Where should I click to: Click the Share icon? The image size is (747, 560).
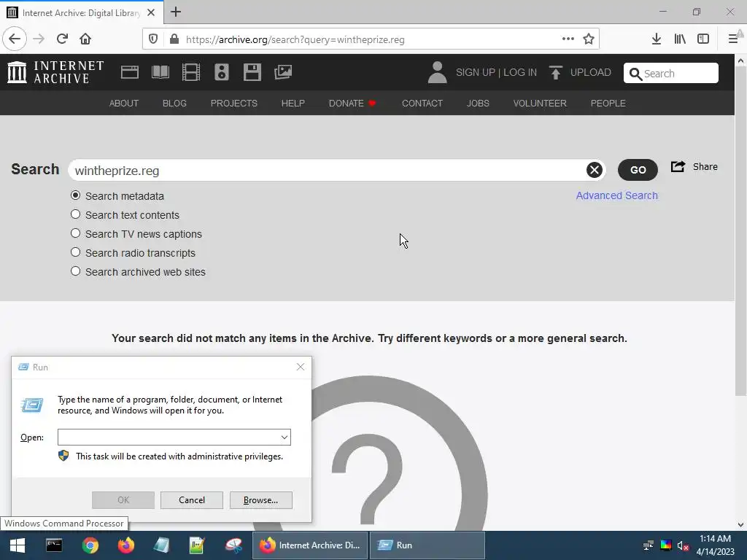(678, 167)
